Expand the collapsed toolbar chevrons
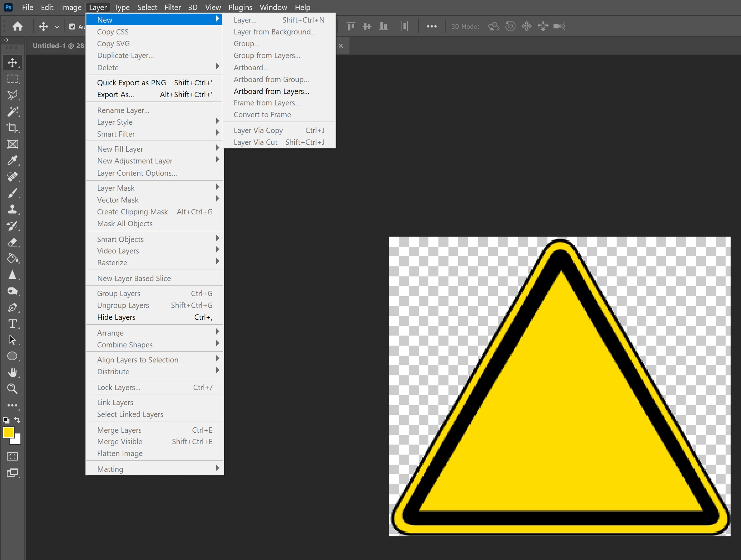741x560 pixels. click(x=6, y=40)
